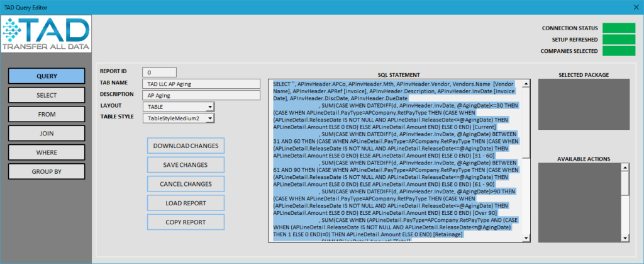
Task: Click the TABLE STYLE label
Action: [116, 117]
